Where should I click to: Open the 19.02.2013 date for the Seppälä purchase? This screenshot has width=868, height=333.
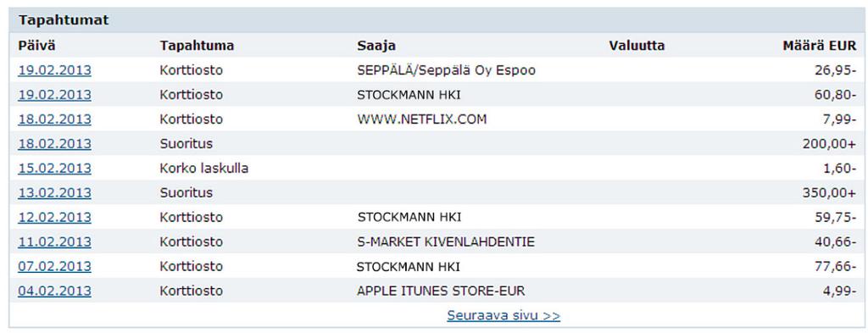tap(55, 71)
